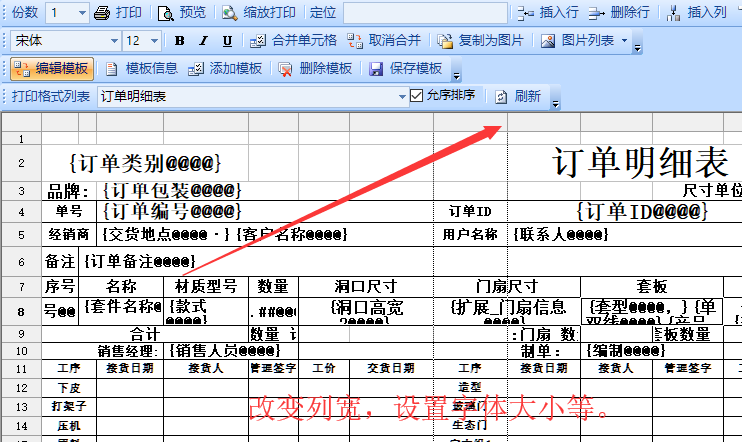Delete a row with 删除行
Viewport: 742px width, 442px height.
(619, 13)
